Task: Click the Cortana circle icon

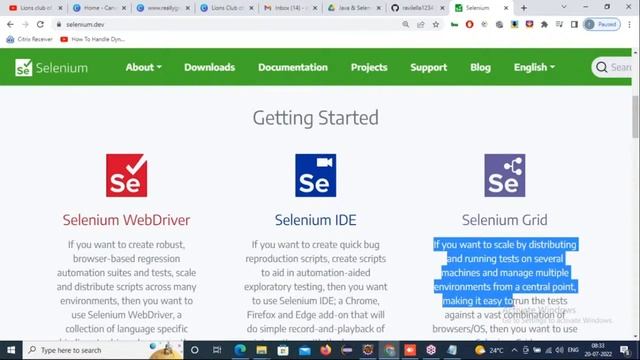Action: pyautogui.click(x=195, y=350)
